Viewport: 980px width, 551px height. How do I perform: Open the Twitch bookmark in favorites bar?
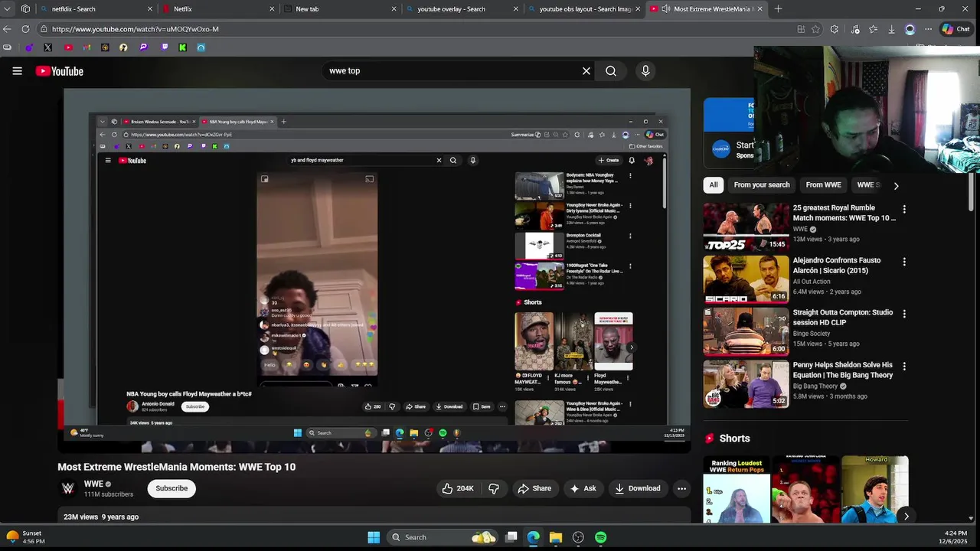164,47
